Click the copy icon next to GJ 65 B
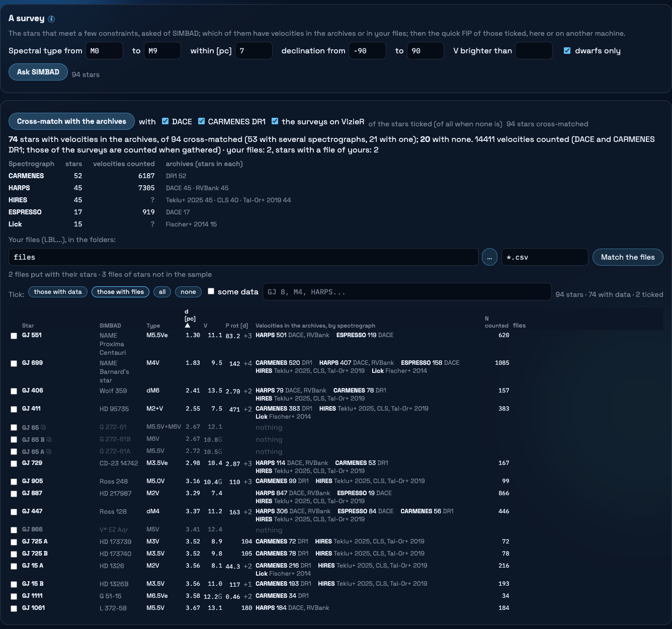The image size is (672, 629). [49, 440]
